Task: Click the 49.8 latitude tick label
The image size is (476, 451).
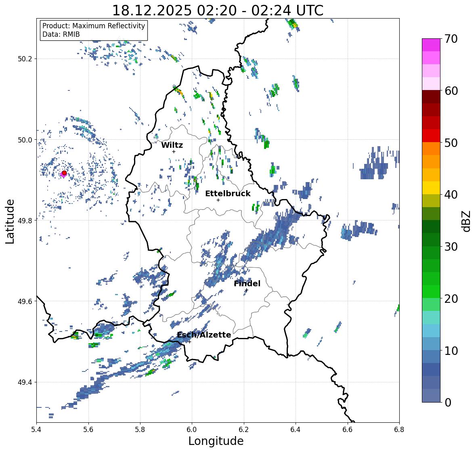Action: coord(25,220)
